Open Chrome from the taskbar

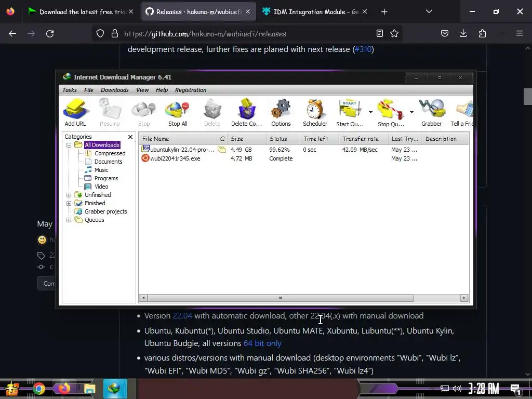tap(38, 389)
